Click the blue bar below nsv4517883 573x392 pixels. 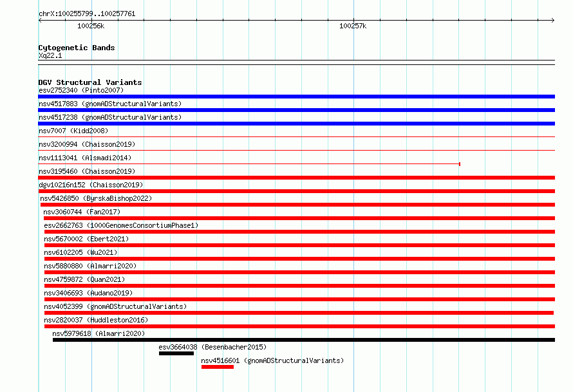point(296,110)
